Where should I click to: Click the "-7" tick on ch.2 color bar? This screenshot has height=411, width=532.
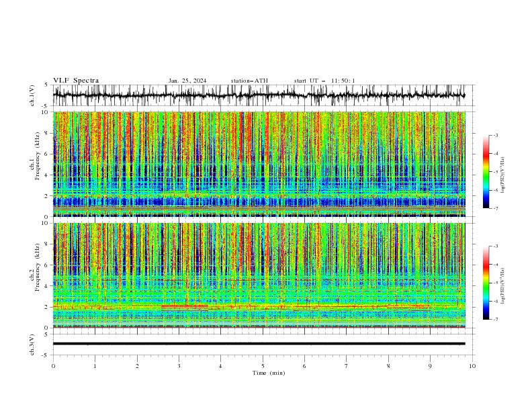(495, 320)
